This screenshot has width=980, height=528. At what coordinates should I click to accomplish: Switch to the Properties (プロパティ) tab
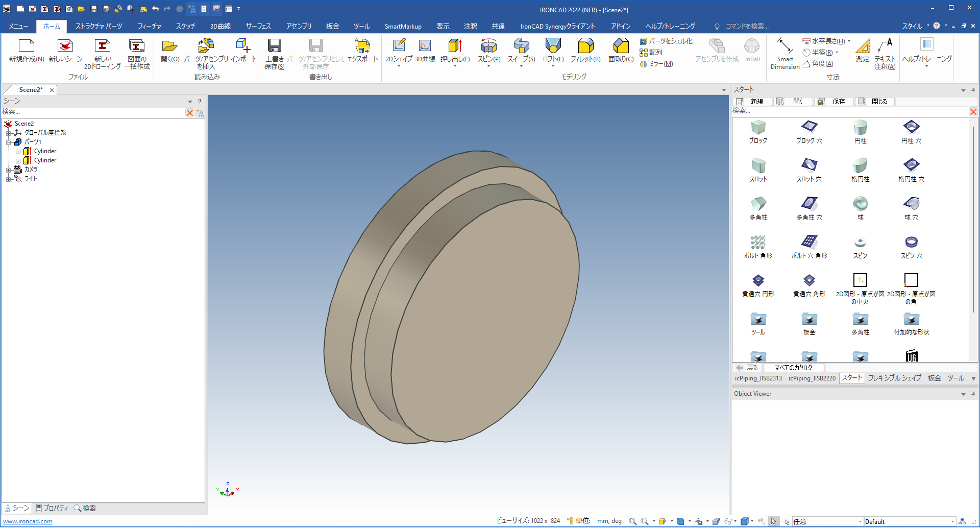(52, 508)
